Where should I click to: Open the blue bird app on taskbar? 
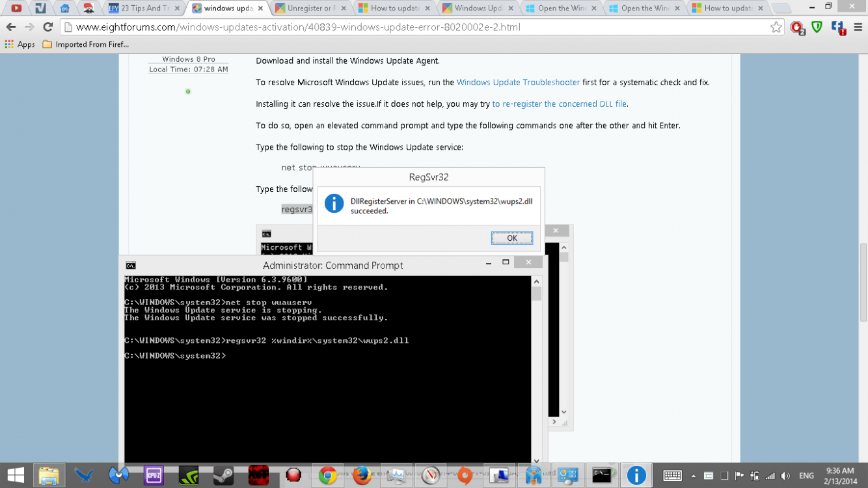click(x=84, y=476)
